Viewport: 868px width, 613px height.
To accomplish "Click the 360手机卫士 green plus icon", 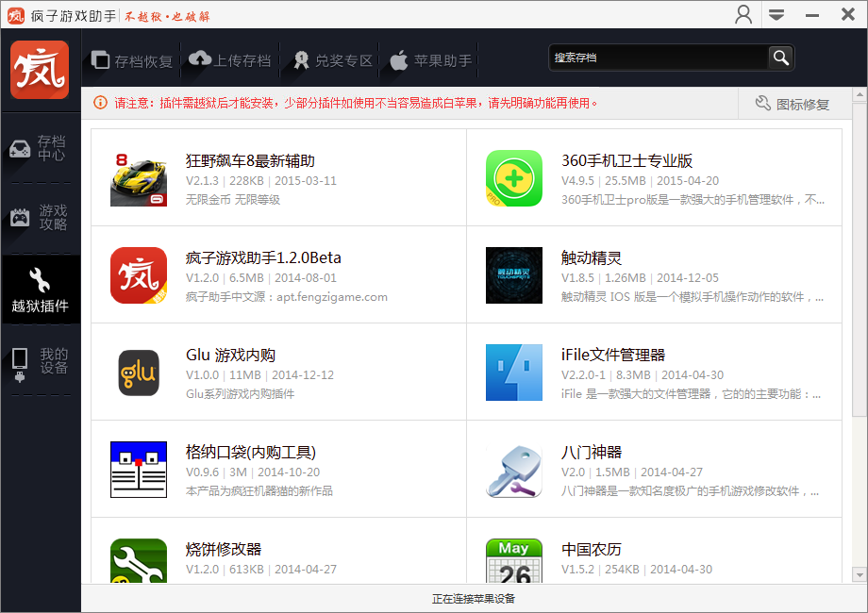I will point(514,178).
